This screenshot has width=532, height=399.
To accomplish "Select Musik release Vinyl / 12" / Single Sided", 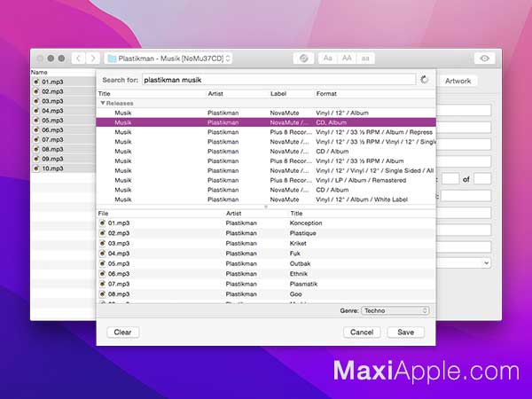I will pos(266,170).
